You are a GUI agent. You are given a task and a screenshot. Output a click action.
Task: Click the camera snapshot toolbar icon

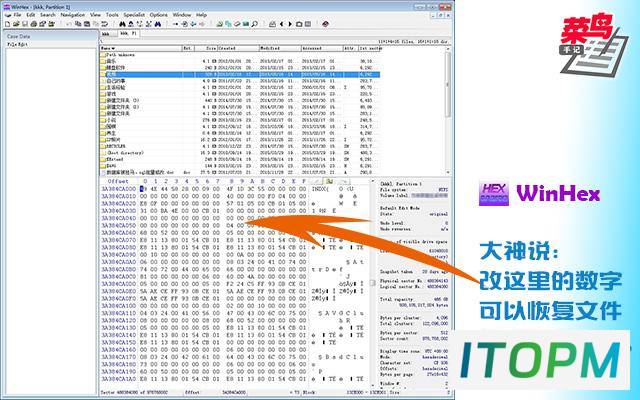(x=299, y=24)
